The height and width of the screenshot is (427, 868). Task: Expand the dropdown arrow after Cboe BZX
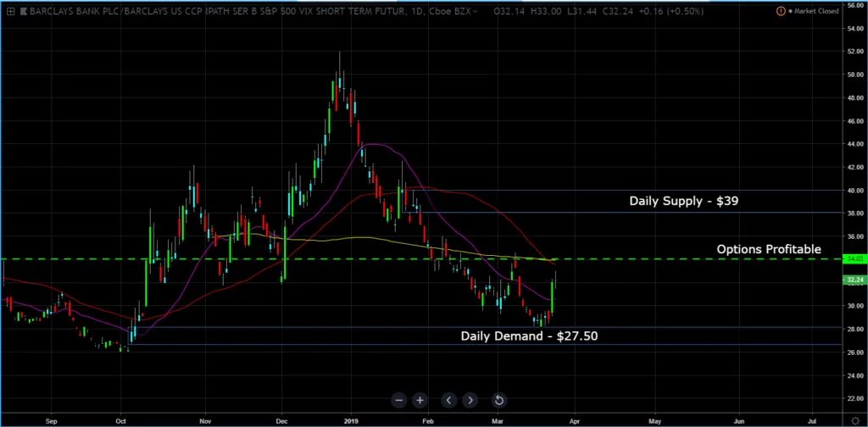pyautogui.click(x=476, y=11)
